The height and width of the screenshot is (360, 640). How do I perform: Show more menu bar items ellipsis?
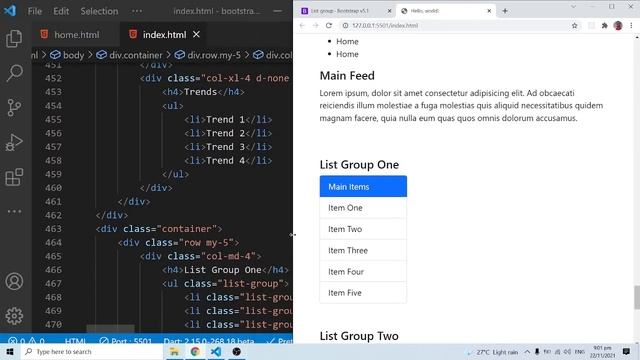point(137,11)
